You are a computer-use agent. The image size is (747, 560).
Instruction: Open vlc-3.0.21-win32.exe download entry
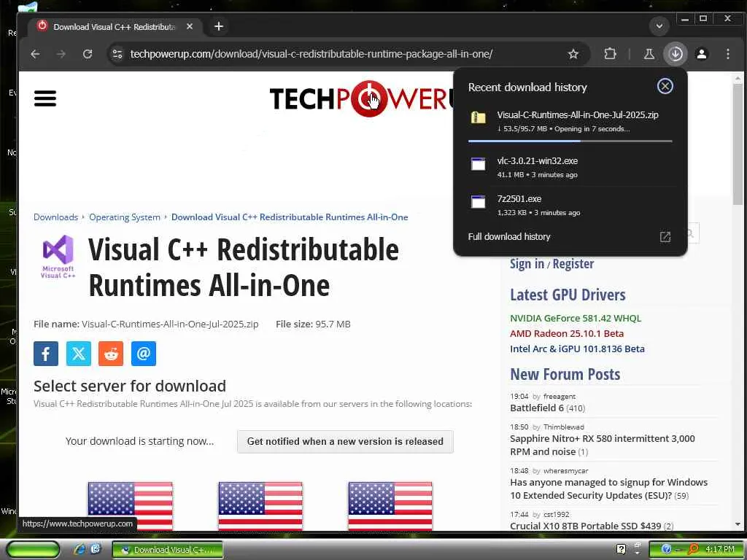(570, 167)
